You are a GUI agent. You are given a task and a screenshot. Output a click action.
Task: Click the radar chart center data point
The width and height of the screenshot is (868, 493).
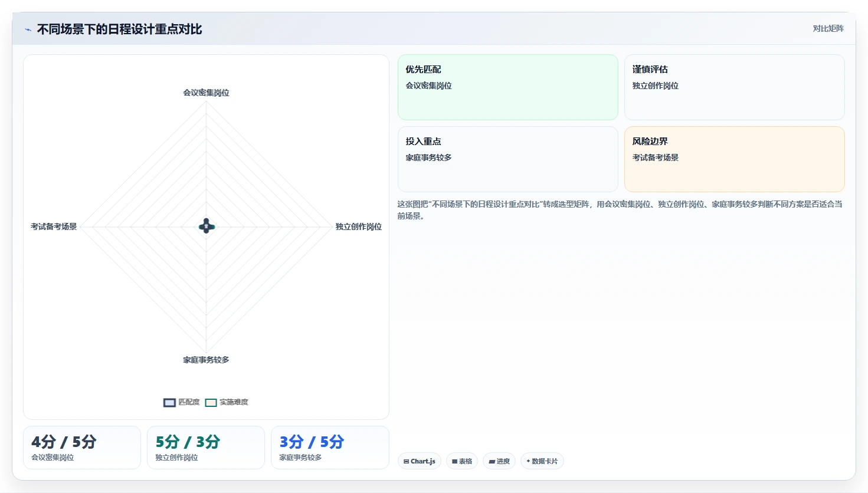(206, 226)
